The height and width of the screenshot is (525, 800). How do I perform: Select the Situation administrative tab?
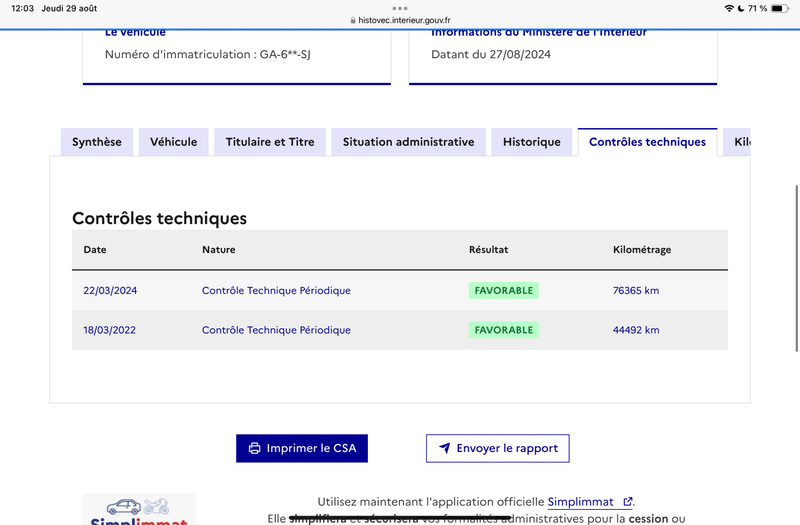click(x=409, y=142)
